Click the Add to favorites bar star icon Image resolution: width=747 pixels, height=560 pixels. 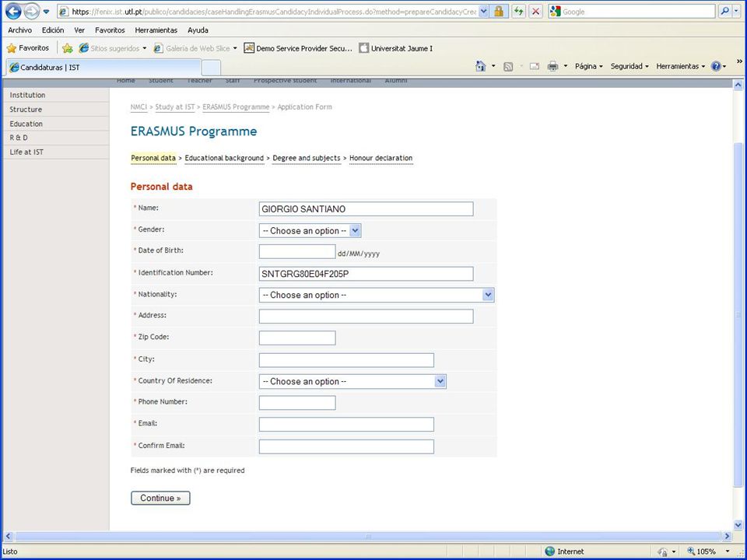point(68,48)
